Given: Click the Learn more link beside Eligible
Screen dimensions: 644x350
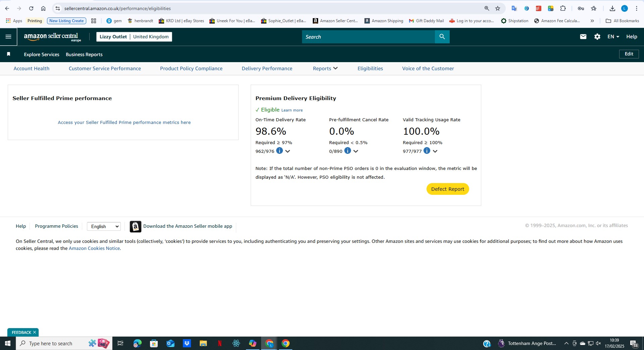Looking at the screenshot, I should tap(292, 110).
